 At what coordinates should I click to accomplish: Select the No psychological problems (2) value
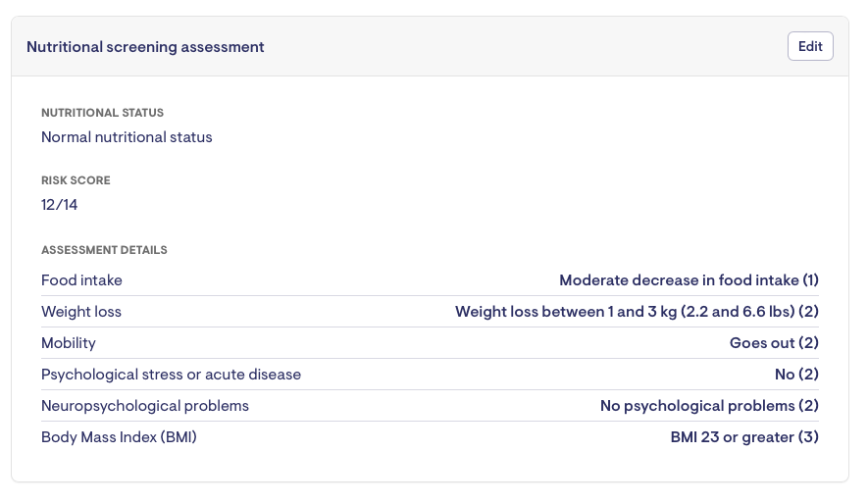pos(709,406)
